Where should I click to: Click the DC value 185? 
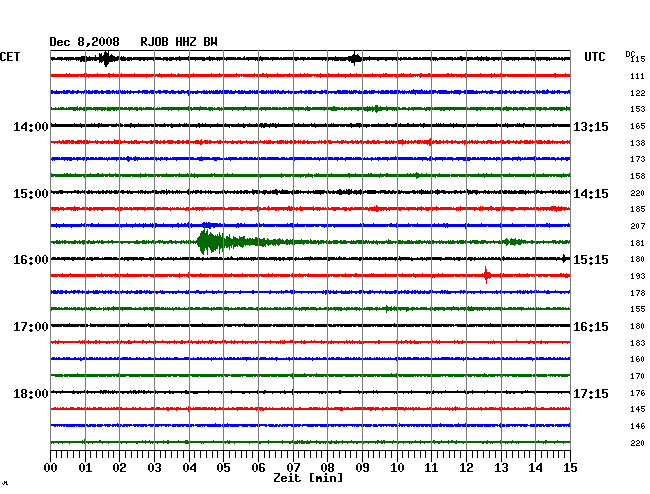638,209
